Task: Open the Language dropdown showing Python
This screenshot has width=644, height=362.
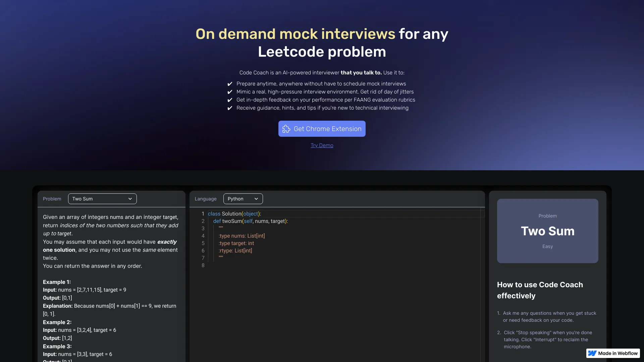Action: 243,198
